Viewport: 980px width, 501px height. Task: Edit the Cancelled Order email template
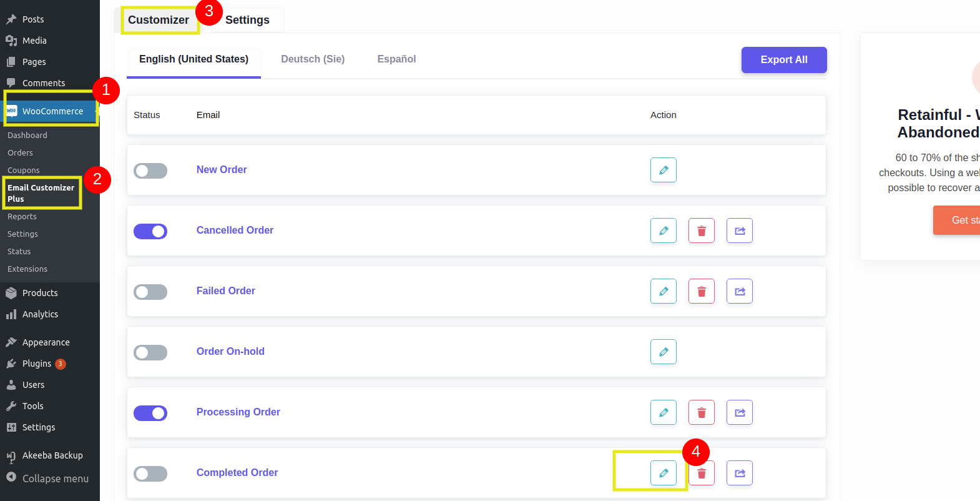tap(664, 231)
